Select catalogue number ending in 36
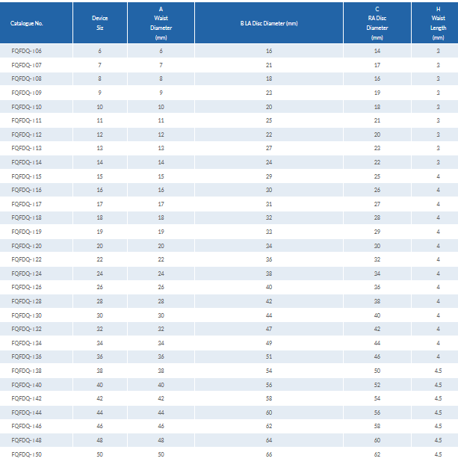This screenshot has height=476, width=458. tap(26, 356)
